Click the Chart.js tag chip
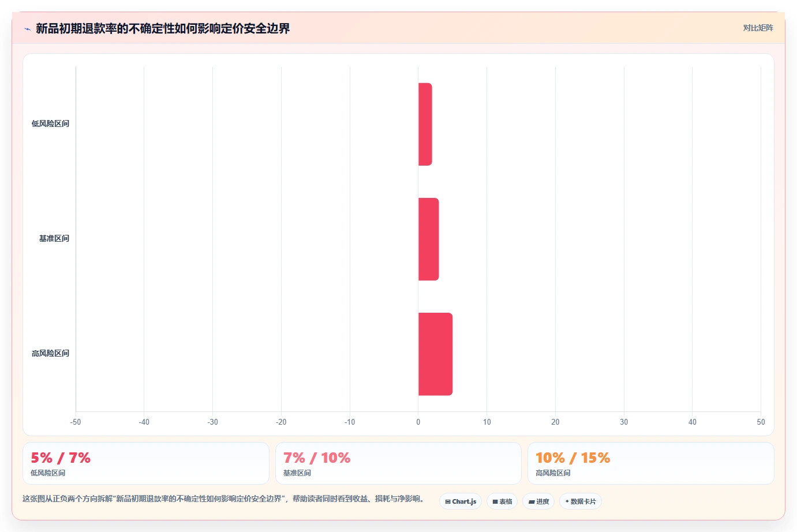 461,501
